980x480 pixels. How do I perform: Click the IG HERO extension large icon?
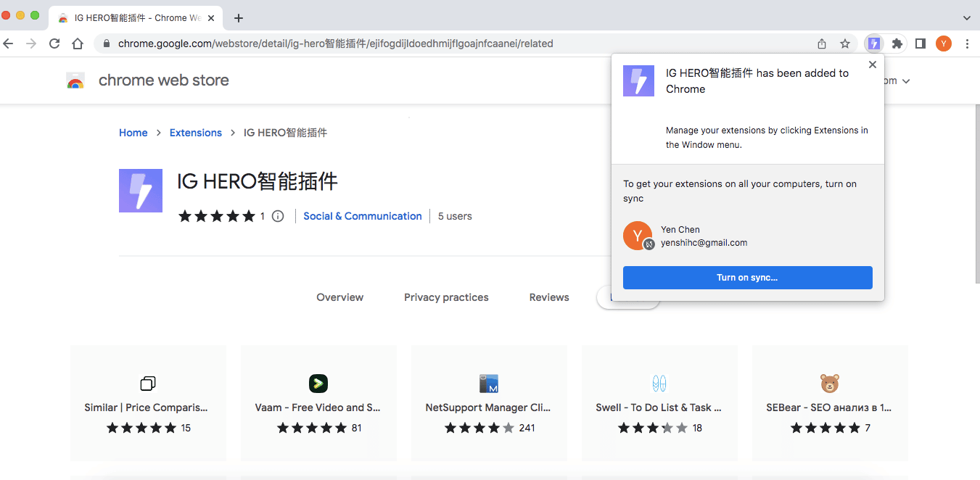point(141,191)
